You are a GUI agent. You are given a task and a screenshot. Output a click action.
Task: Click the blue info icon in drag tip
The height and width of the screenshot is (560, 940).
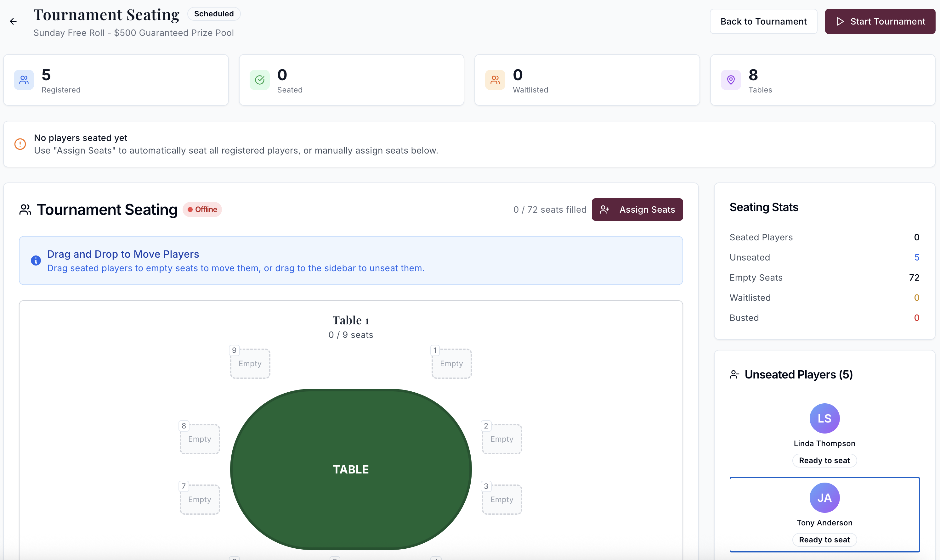click(x=36, y=260)
